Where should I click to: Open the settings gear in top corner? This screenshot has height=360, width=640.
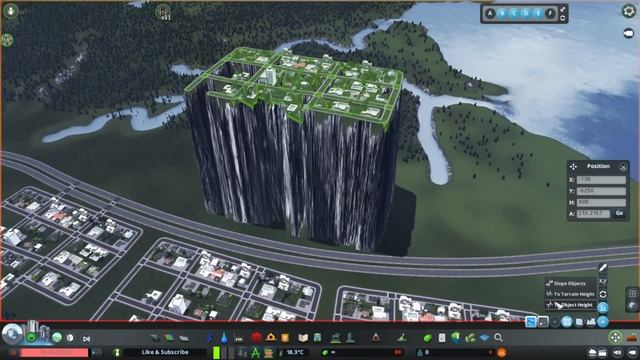coord(629,11)
